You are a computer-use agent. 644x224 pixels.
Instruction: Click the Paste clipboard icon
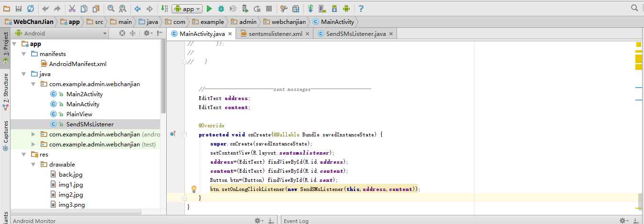(x=96, y=9)
